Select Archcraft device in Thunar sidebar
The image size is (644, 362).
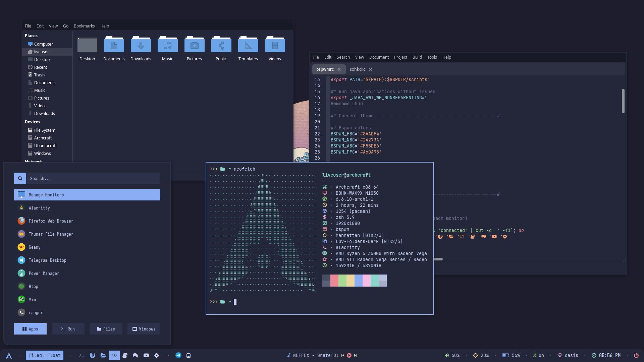pyautogui.click(x=43, y=138)
